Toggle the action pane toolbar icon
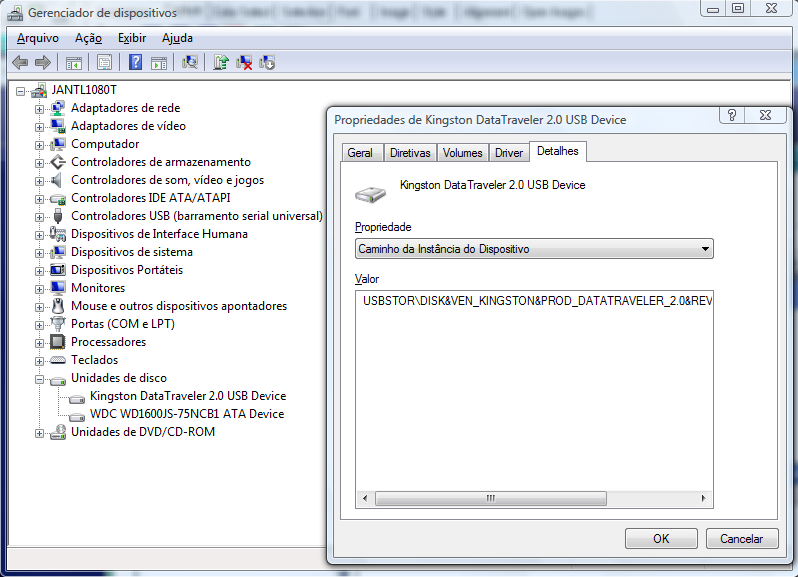Image resolution: width=798 pixels, height=577 pixels. (159, 63)
